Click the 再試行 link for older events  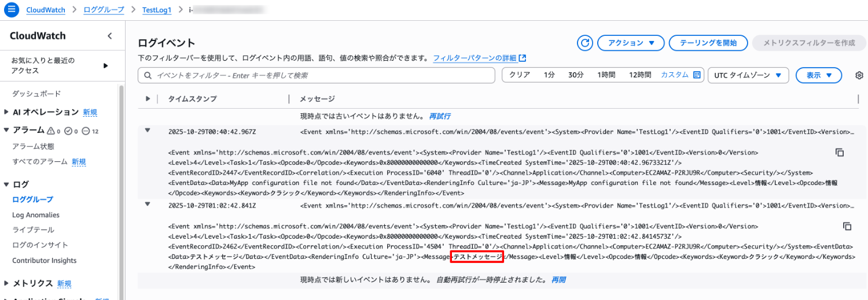click(440, 116)
